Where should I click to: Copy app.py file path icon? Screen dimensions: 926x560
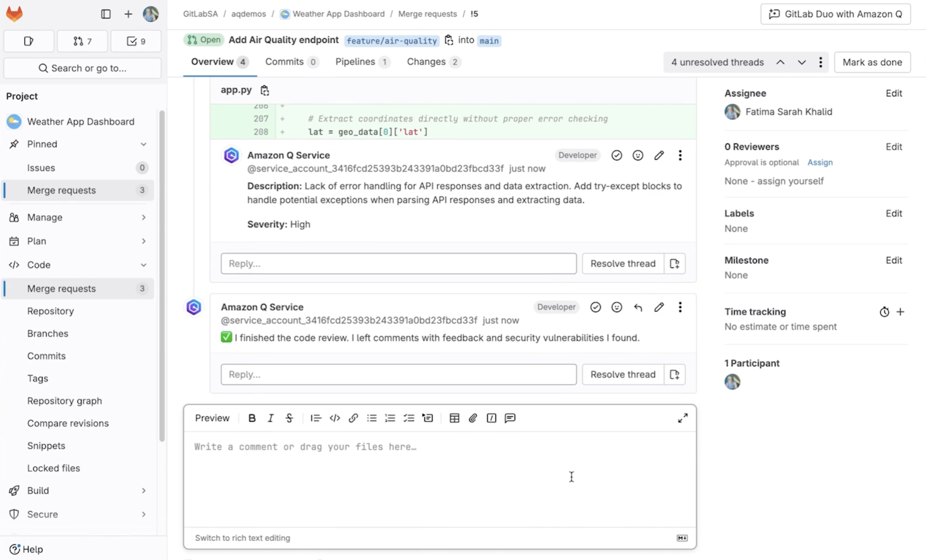click(265, 90)
